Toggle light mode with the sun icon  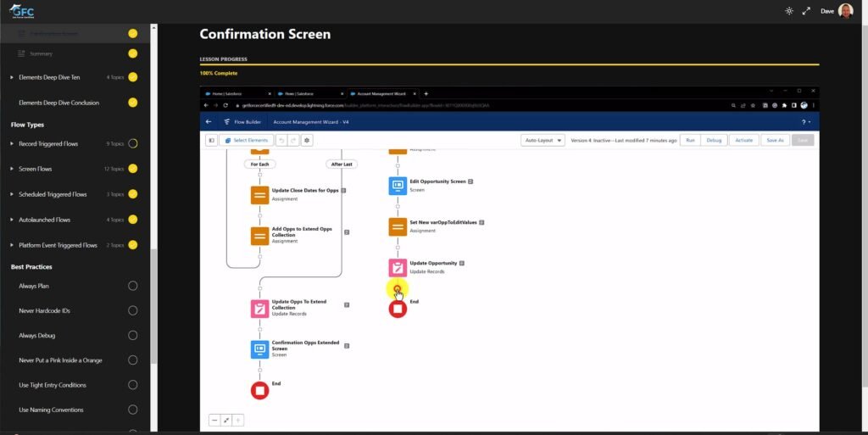789,11
